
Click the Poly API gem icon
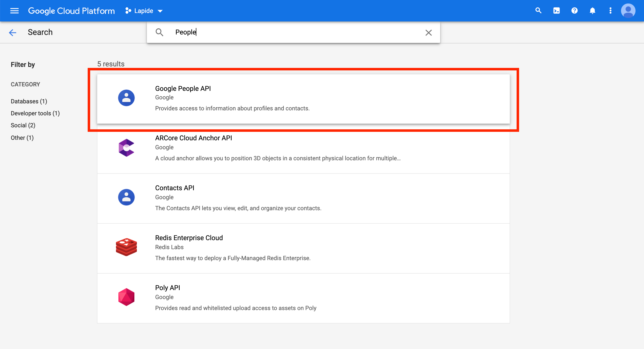pos(126,297)
